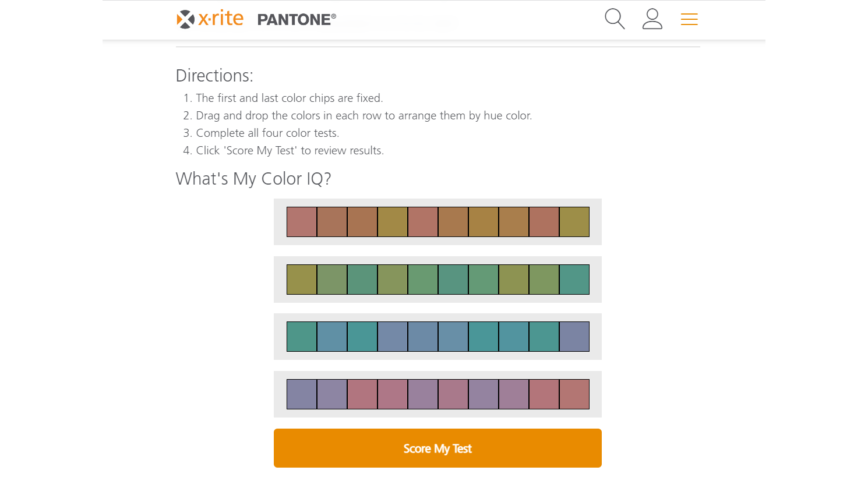Click the PANTONE logo

coord(297,20)
